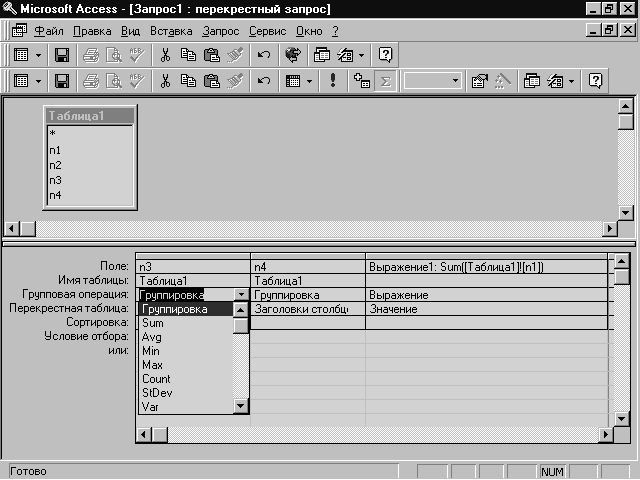
Task: Click Undo icon in the top toolbar
Action: click(264, 55)
